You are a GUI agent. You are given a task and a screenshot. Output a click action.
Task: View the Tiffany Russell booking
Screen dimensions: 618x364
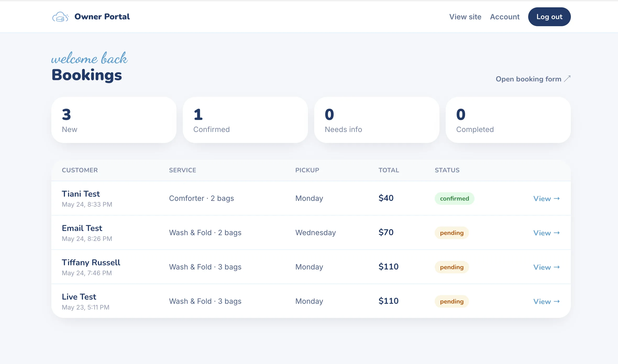(547, 267)
